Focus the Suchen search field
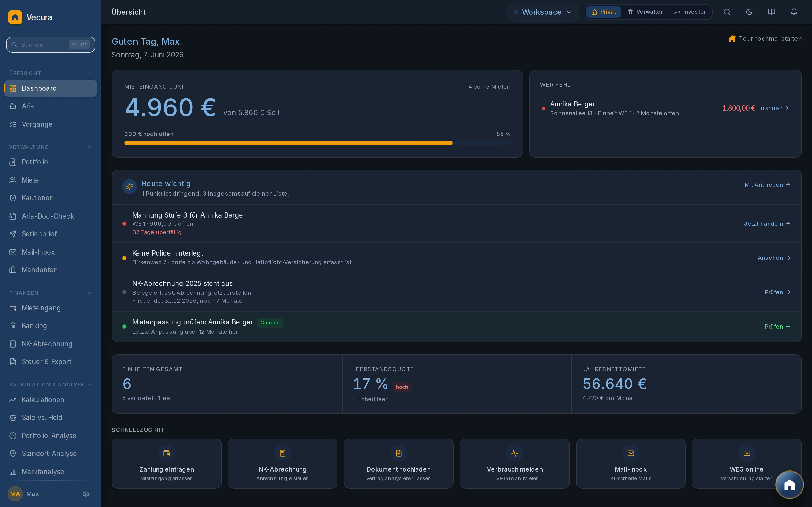Viewport: 812px width, 507px height. point(51,45)
